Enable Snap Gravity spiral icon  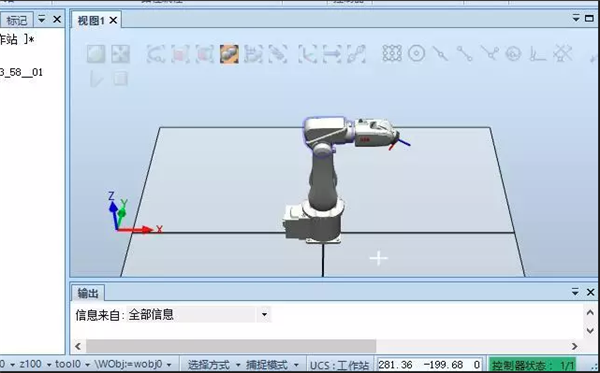tap(514, 54)
